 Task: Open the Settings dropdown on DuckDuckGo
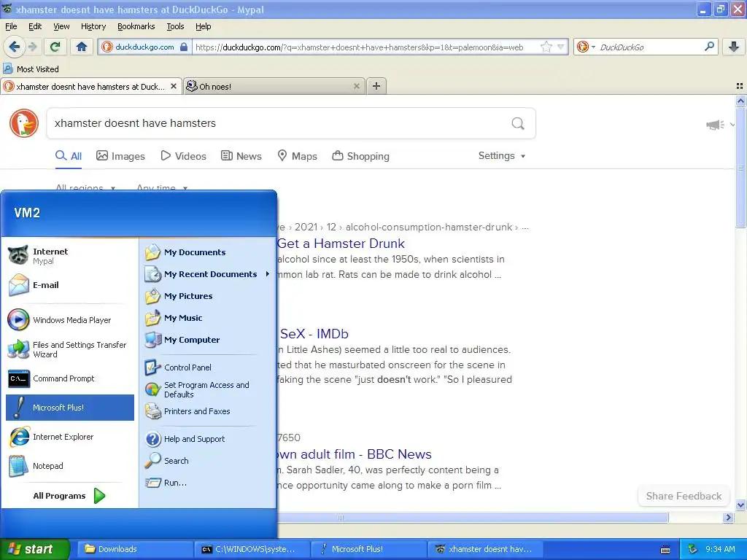(502, 156)
